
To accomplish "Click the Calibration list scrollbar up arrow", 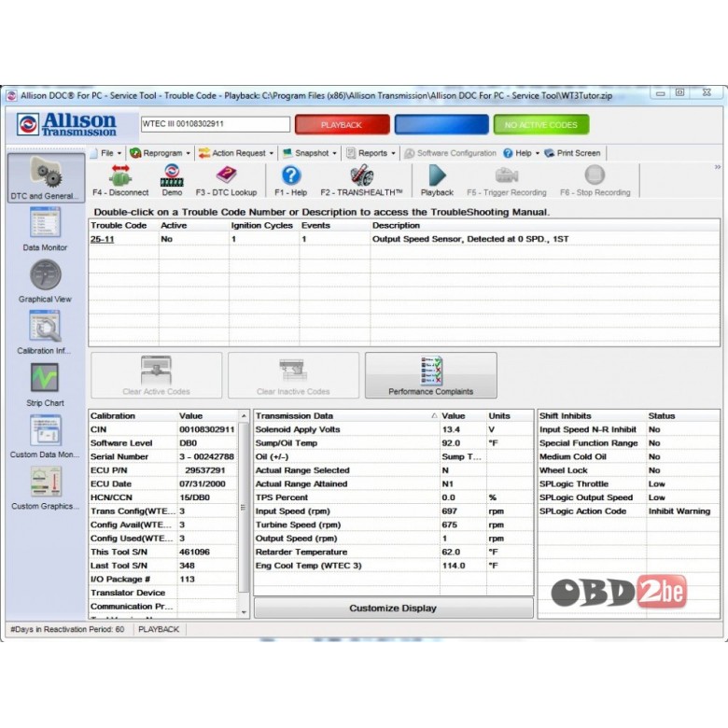I will point(244,416).
